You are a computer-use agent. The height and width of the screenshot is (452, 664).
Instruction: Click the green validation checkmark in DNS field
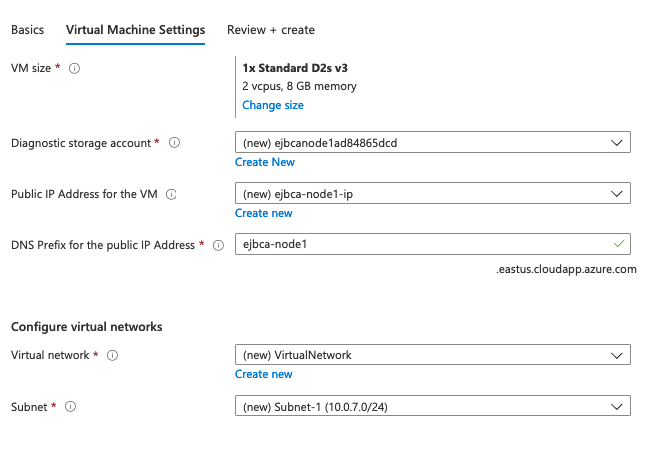619,244
